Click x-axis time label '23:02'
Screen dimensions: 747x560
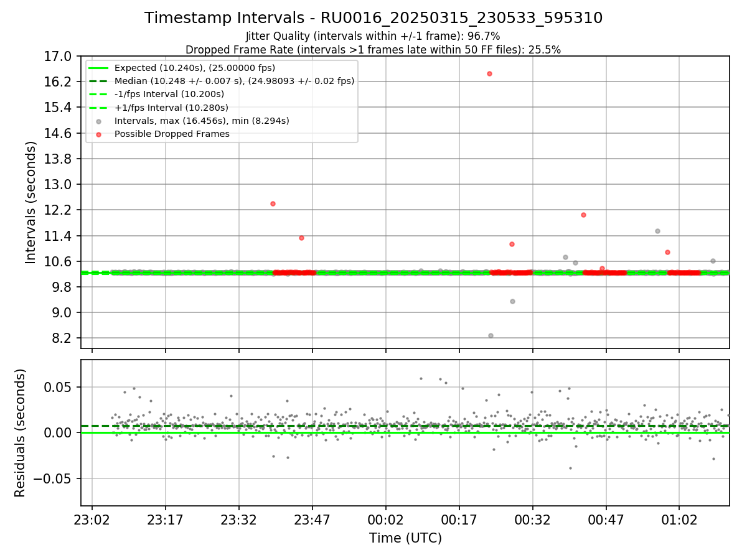click(x=92, y=519)
